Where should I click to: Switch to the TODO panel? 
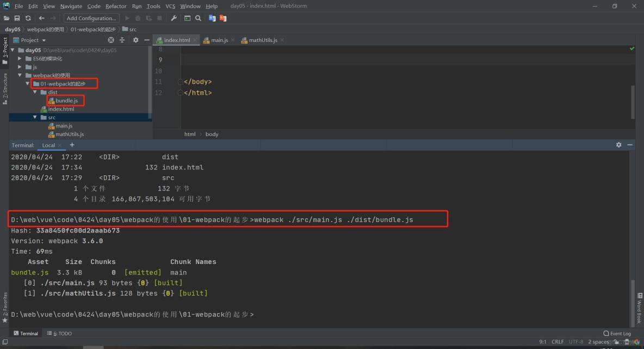coord(61,333)
